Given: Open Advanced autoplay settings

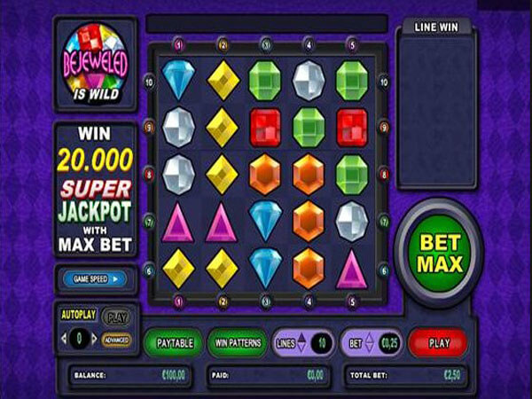Looking at the screenshot, I should pos(116,340).
